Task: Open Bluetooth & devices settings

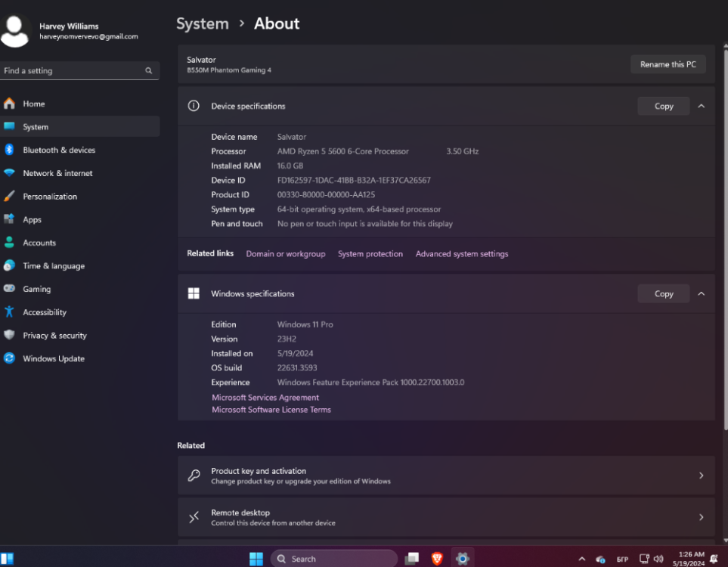Action: (x=80, y=150)
